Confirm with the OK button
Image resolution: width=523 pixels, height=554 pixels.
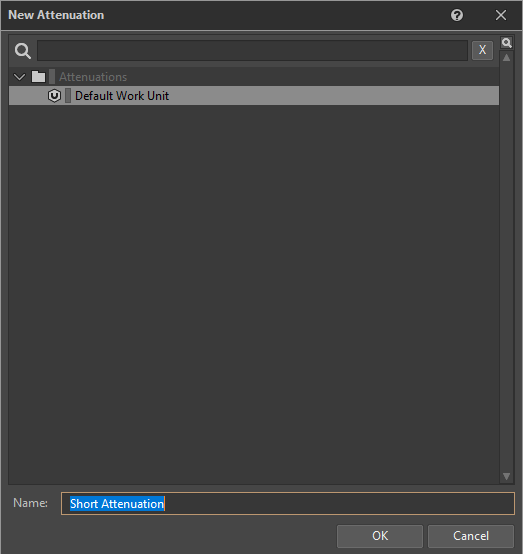(x=380, y=536)
